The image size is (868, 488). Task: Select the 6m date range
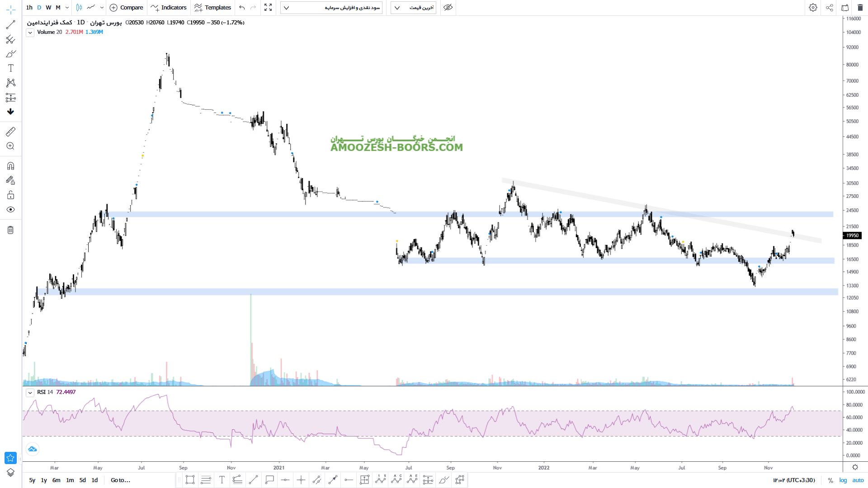point(56,480)
